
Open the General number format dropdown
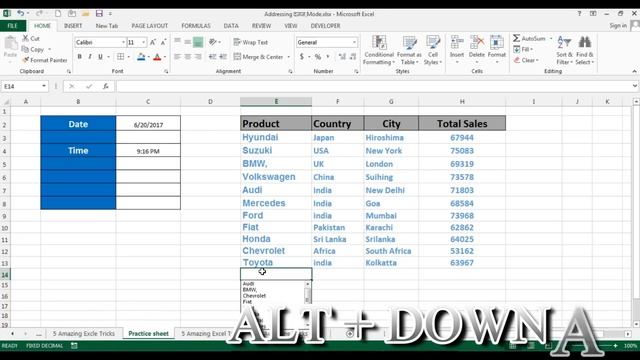(354, 42)
